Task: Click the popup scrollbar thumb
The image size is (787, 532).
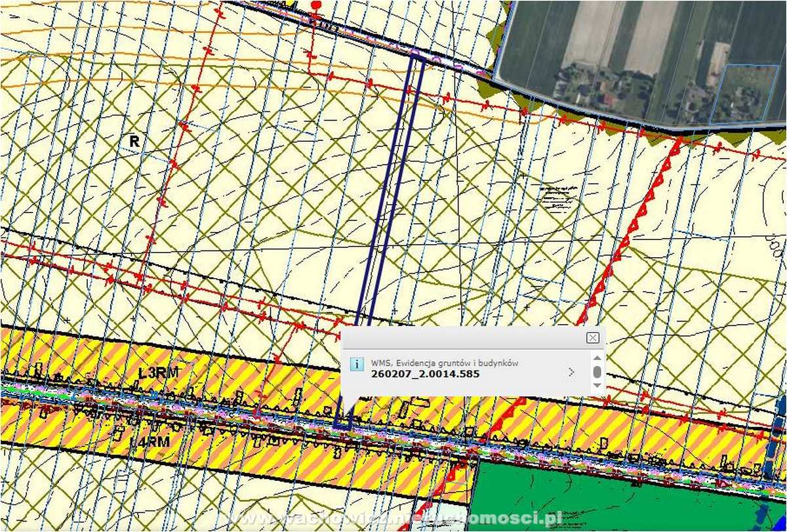Action: (597, 372)
